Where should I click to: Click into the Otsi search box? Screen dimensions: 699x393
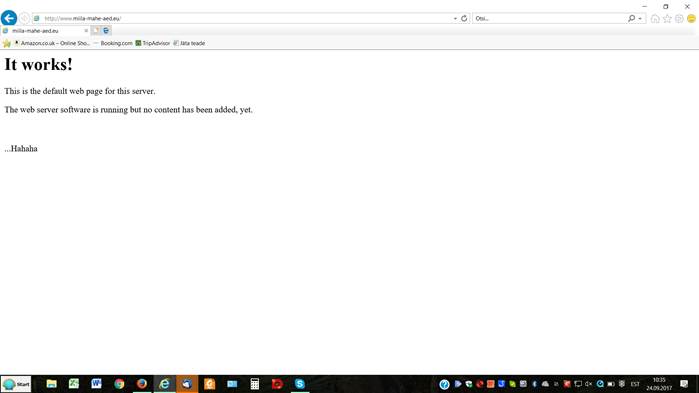(550, 18)
